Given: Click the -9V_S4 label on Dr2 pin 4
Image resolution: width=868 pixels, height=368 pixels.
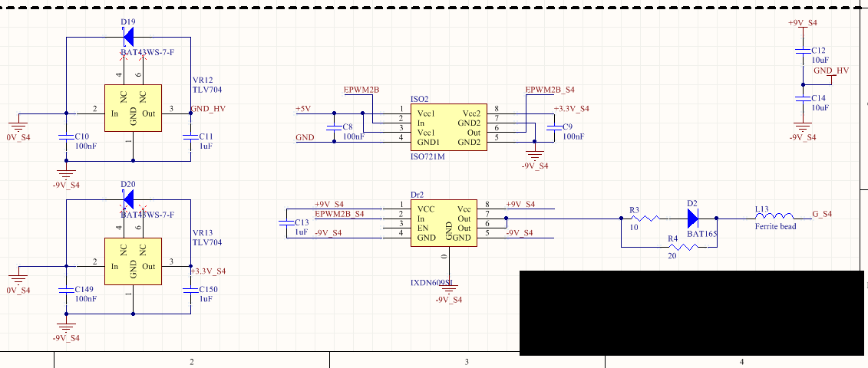Looking at the screenshot, I should point(328,232).
